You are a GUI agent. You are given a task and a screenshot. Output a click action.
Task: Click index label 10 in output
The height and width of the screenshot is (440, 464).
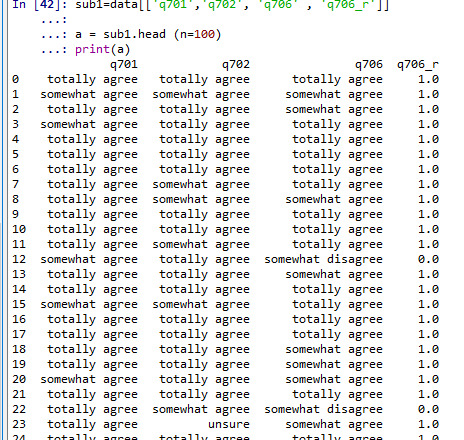19,229
